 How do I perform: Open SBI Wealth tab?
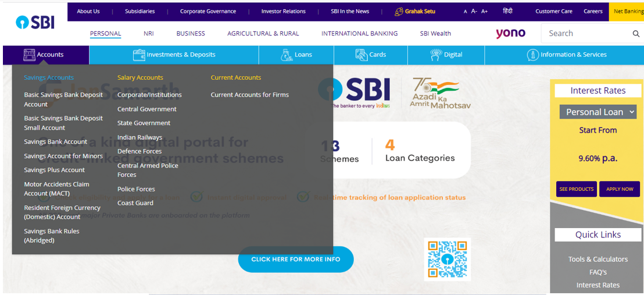point(435,33)
